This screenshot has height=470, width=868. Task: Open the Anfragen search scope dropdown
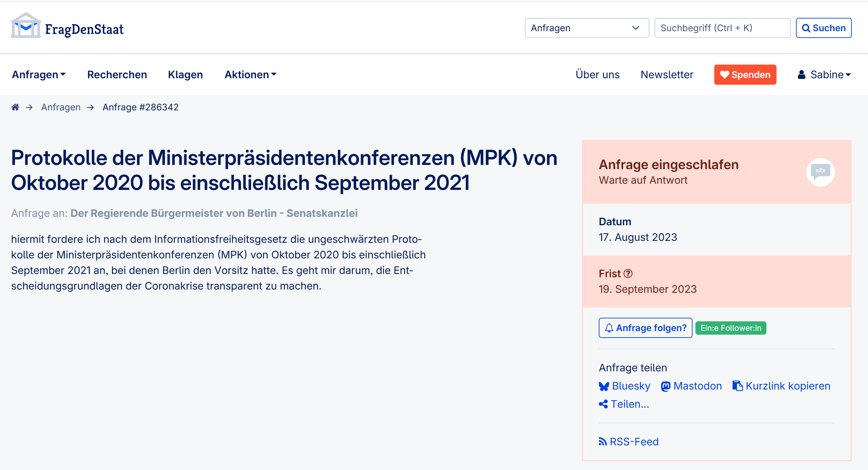(x=586, y=28)
